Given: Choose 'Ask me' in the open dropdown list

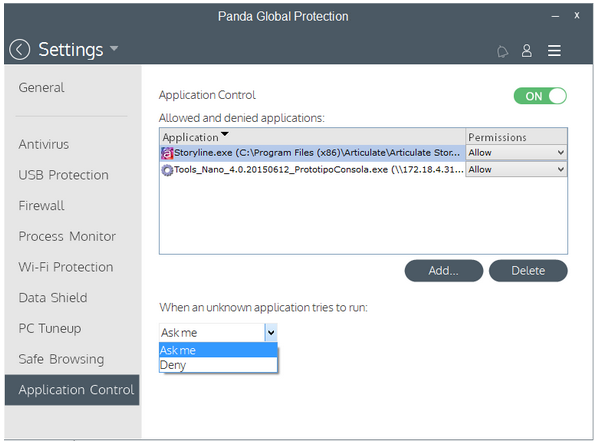Looking at the screenshot, I should 218,350.
